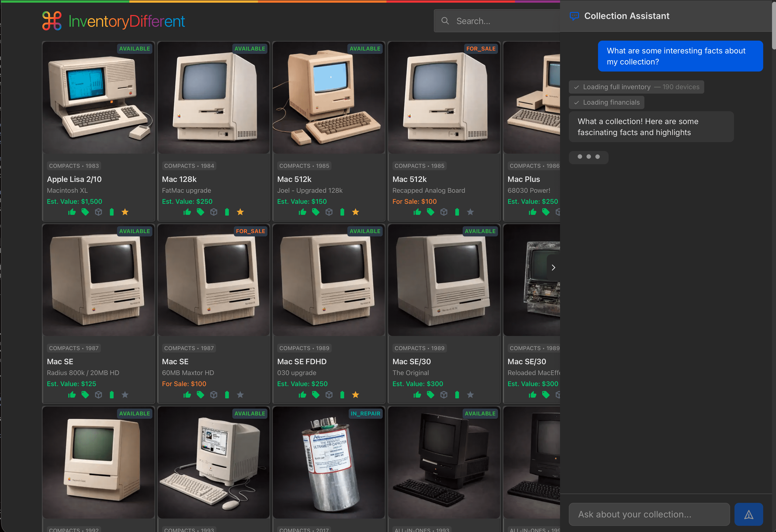
Task: Click the send arrow icon in the assistant panel
Action: coord(748,514)
